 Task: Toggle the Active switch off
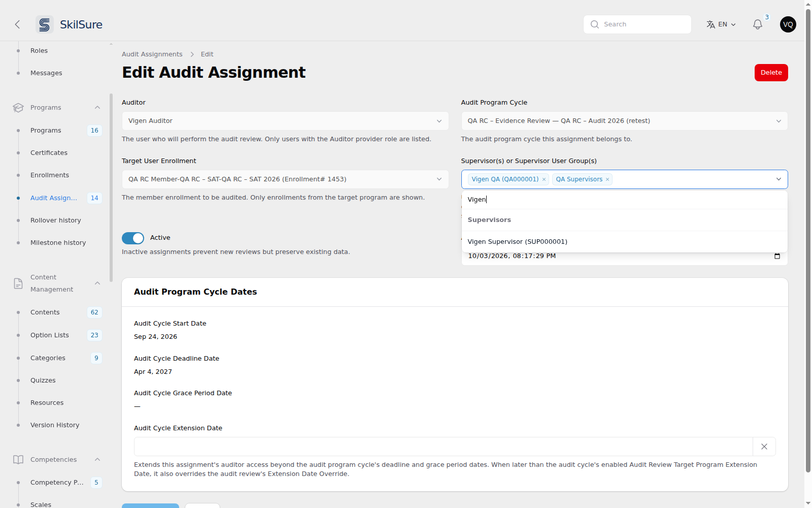133,238
